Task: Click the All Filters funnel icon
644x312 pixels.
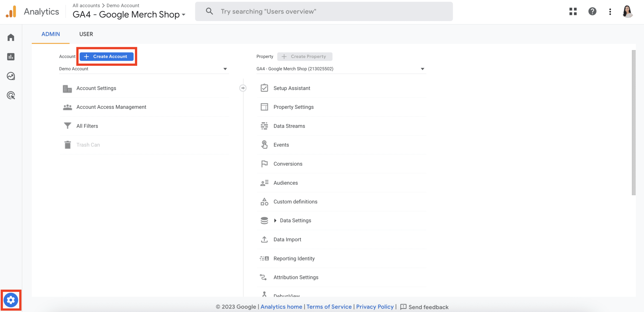Action: tap(67, 126)
